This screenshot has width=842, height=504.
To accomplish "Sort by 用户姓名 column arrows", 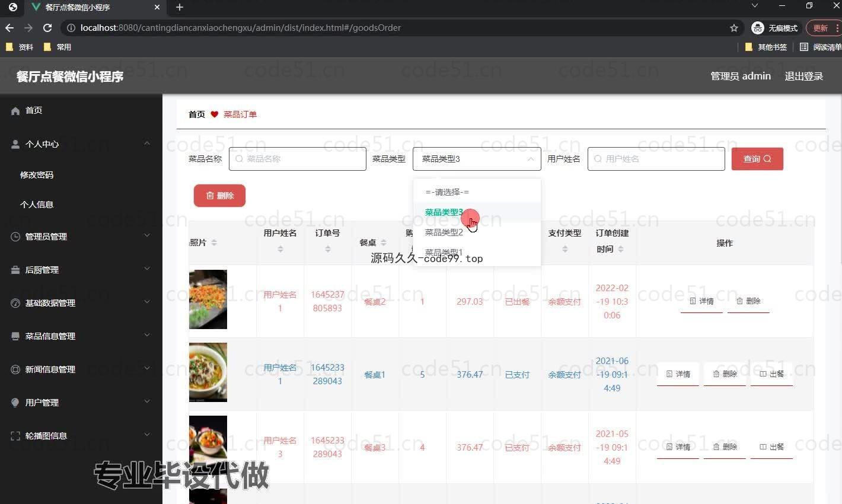I will pyautogui.click(x=280, y=249).
